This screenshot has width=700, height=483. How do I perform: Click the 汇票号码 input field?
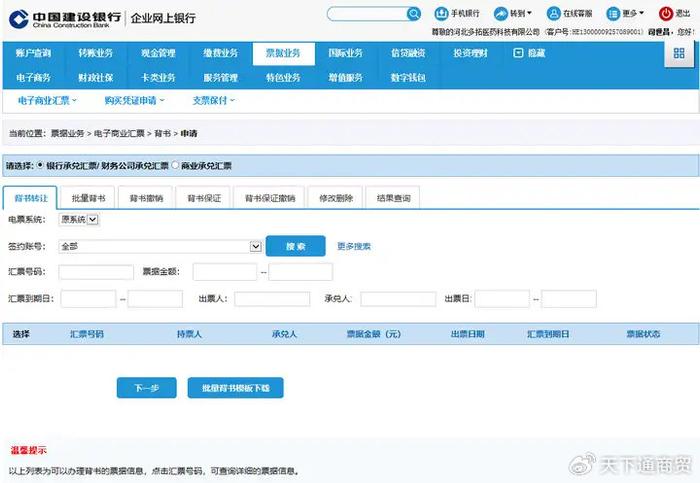point(96,272)
